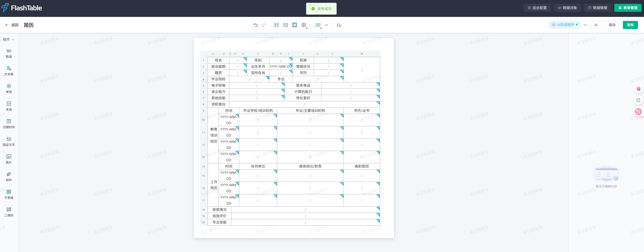Apply outer border to selection
This screenshot has height=252, width=644.
coord(295,25)
